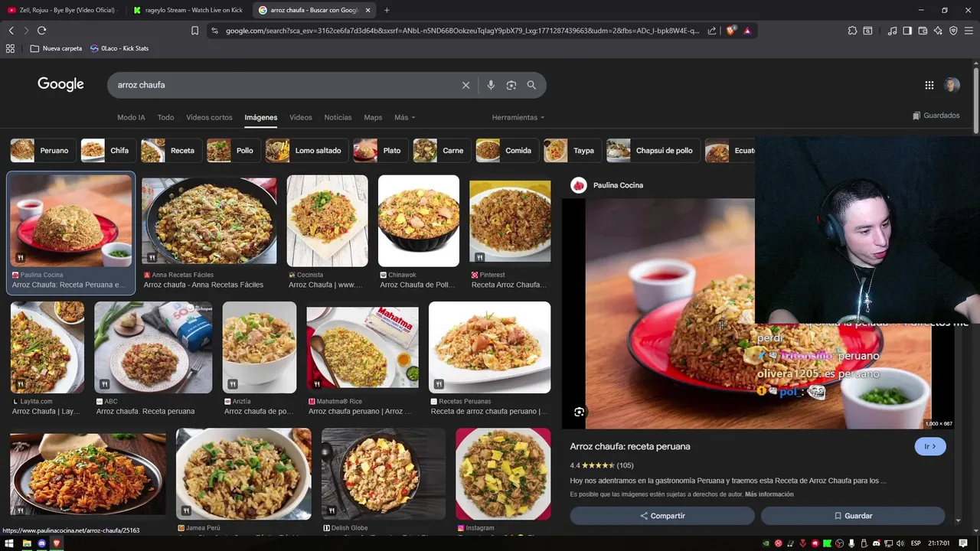Clear the search box with the X

pyautogui.click(x=465, y=85)
